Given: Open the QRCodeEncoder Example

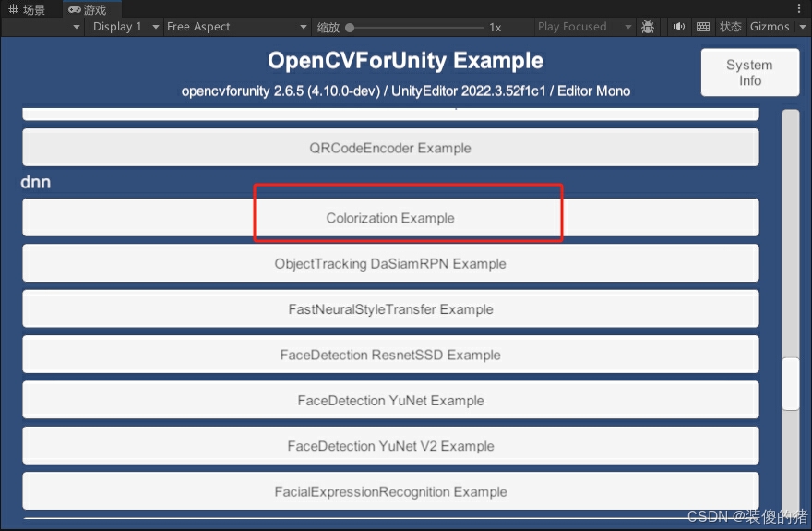Looking at the screenshot, I should (x=390, y=148).
